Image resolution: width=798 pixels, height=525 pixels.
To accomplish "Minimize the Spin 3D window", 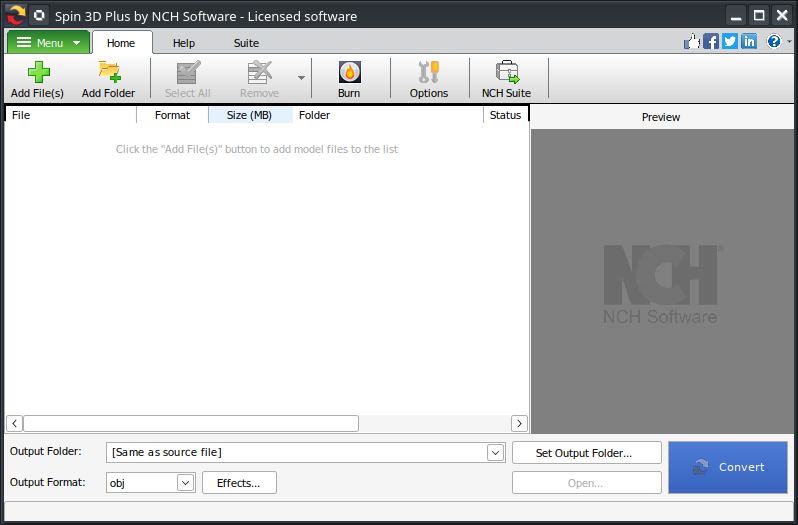I will click(x=736, y=15).
